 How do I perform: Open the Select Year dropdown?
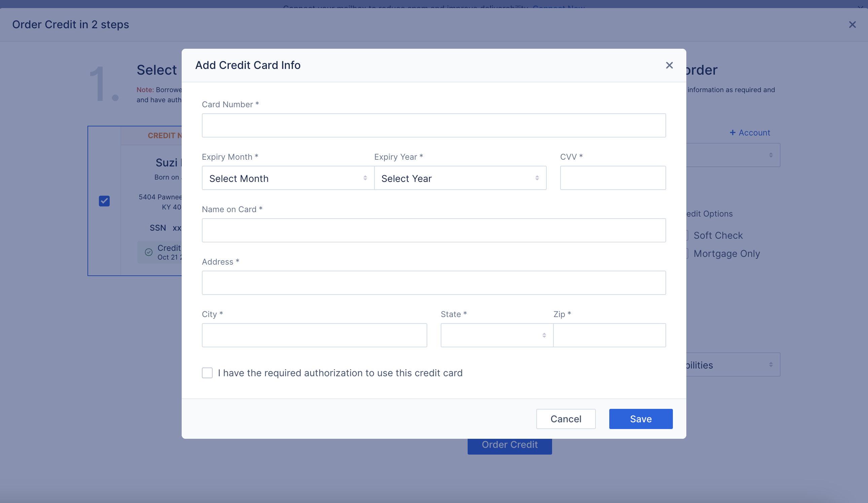pyautogui.click(x=460, y=178)
